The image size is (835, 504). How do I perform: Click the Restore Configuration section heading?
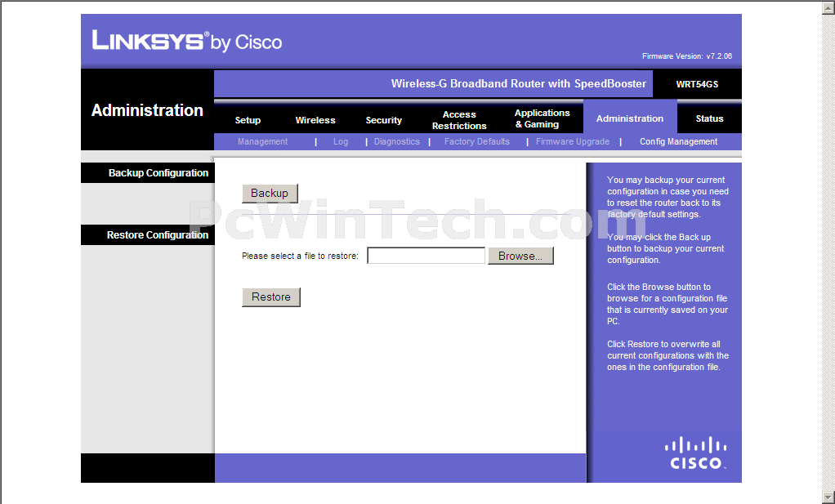(x=157, y=235)
